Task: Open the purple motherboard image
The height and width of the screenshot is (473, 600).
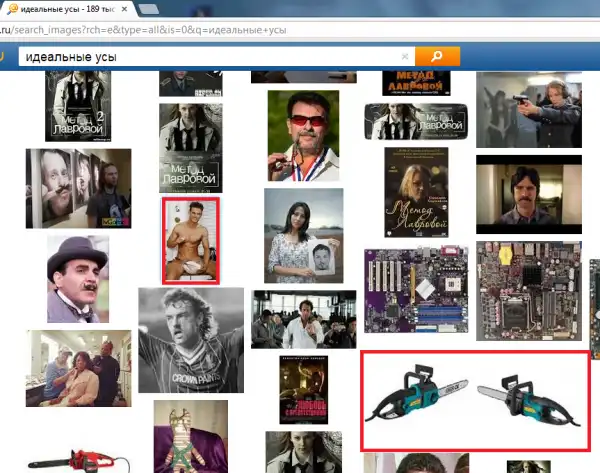Action: tap(411, 291)
